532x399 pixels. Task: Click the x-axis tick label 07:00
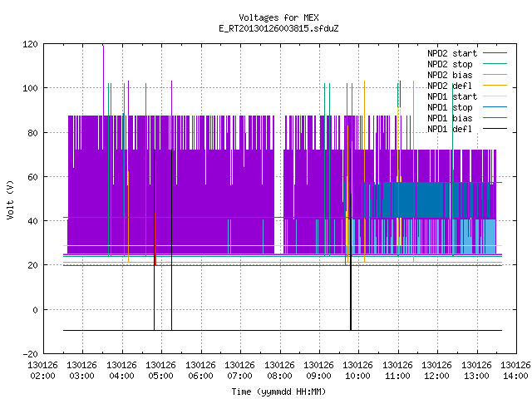239,377
